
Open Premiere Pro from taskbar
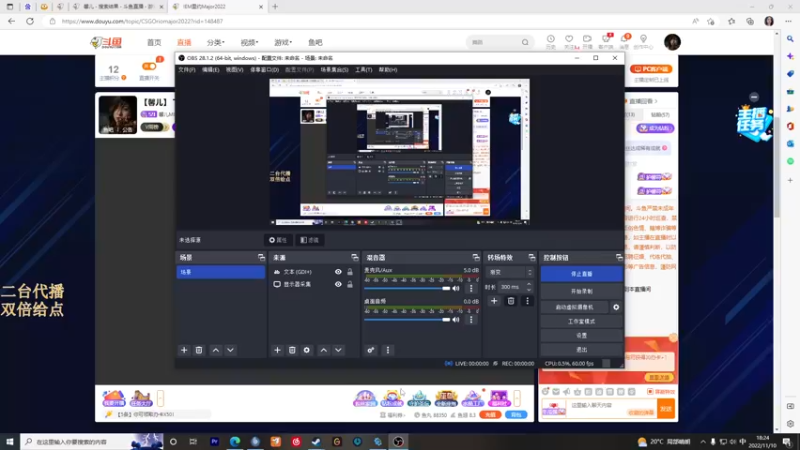(214, 441)
